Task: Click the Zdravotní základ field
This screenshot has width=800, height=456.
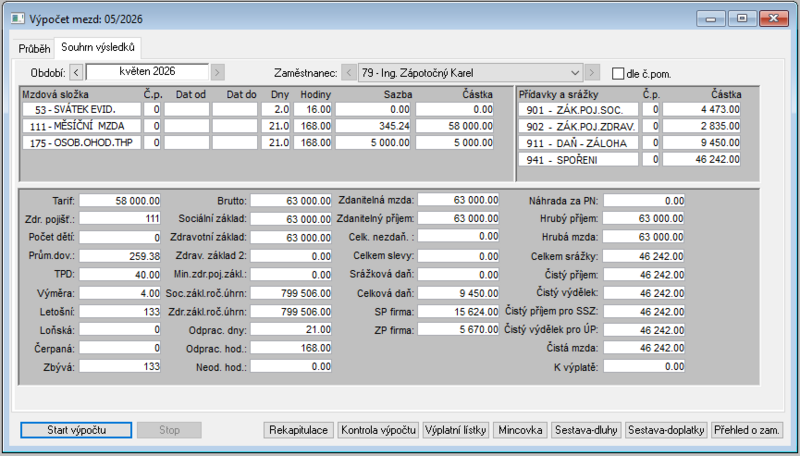Action: [x=291, y=238]
